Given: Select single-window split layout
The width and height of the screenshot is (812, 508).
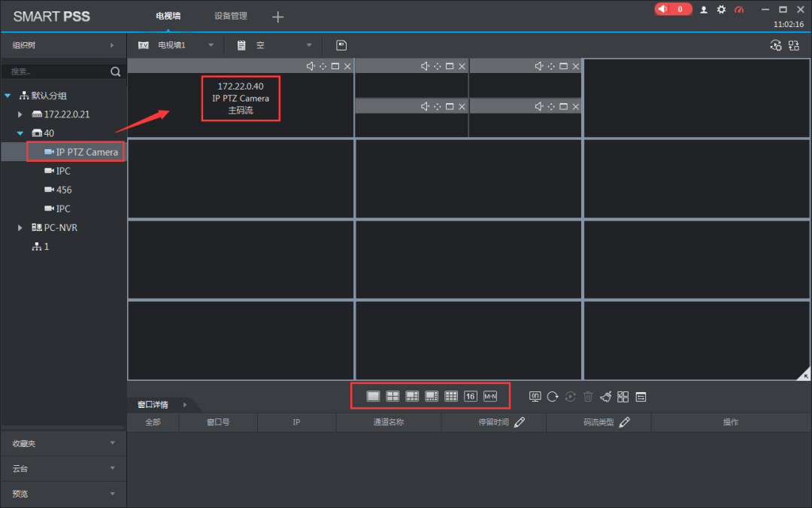Looking at the screenshot, I should (x=373, y=397).
